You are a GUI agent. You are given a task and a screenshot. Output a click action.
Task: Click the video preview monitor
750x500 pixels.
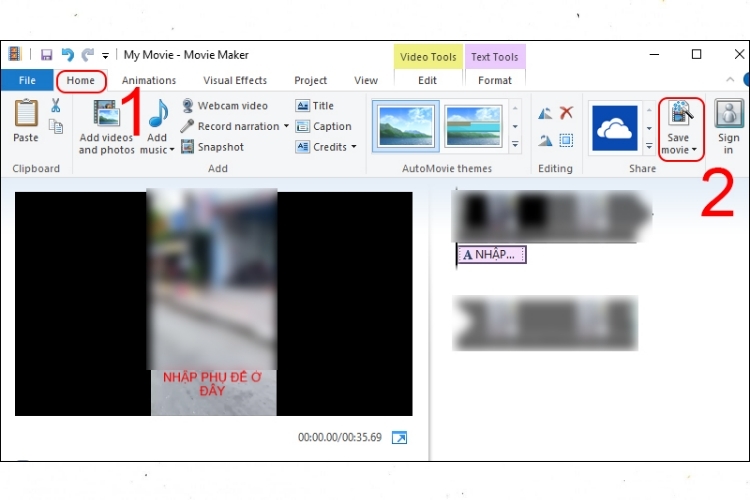213,303
